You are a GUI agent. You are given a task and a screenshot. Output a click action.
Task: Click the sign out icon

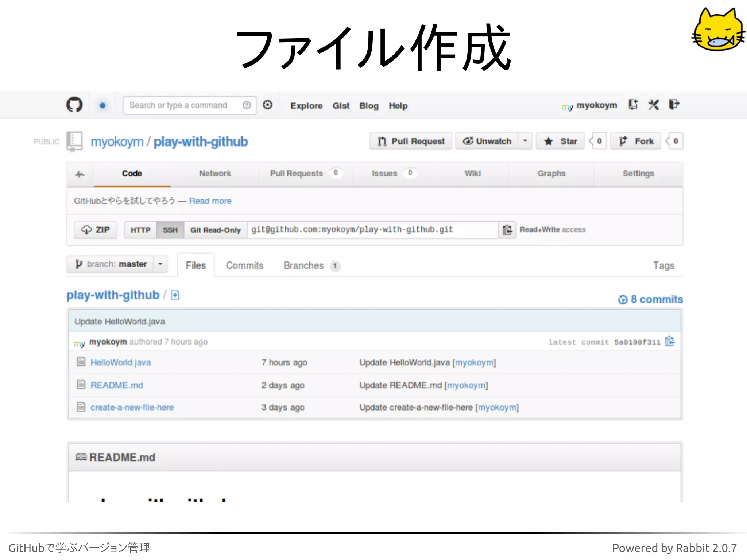(x=674, y=105)
